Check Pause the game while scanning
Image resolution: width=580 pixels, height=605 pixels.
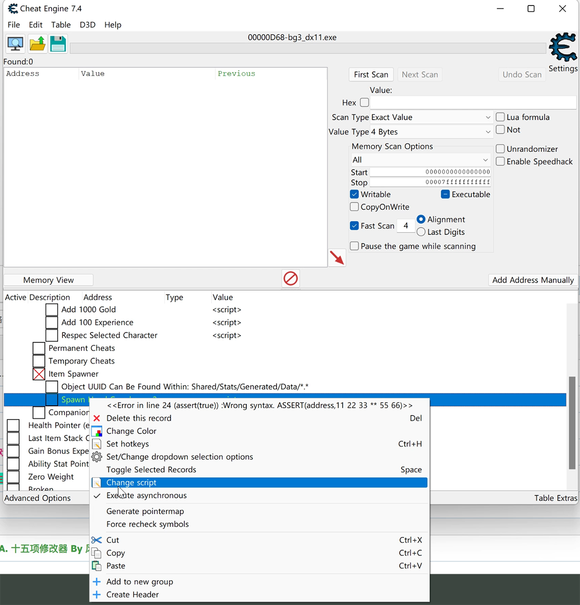click(x=354, y=246)
